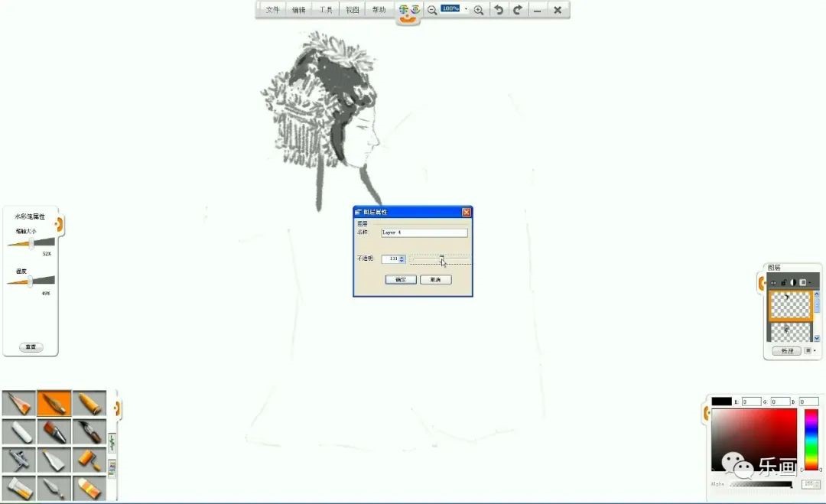Viewport: 826px width, 504px height.
Task: Open the zoom percentage dropdown arrow
Action: 467,9
